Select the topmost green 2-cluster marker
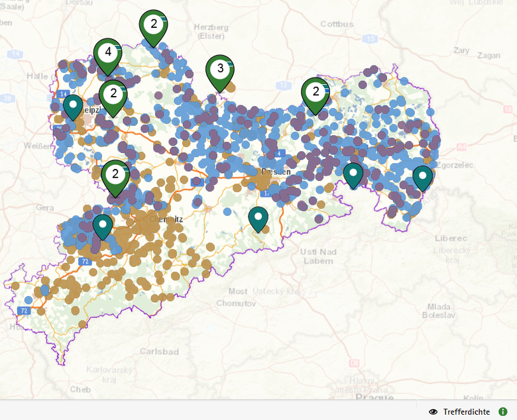Viewport: 517px width, 420px height. [153, 25]
